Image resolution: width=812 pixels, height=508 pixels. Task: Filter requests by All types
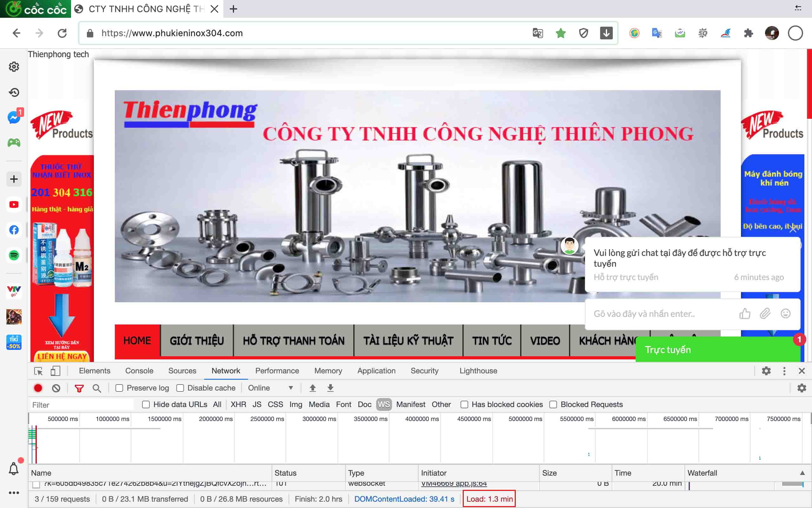[217, 404]
